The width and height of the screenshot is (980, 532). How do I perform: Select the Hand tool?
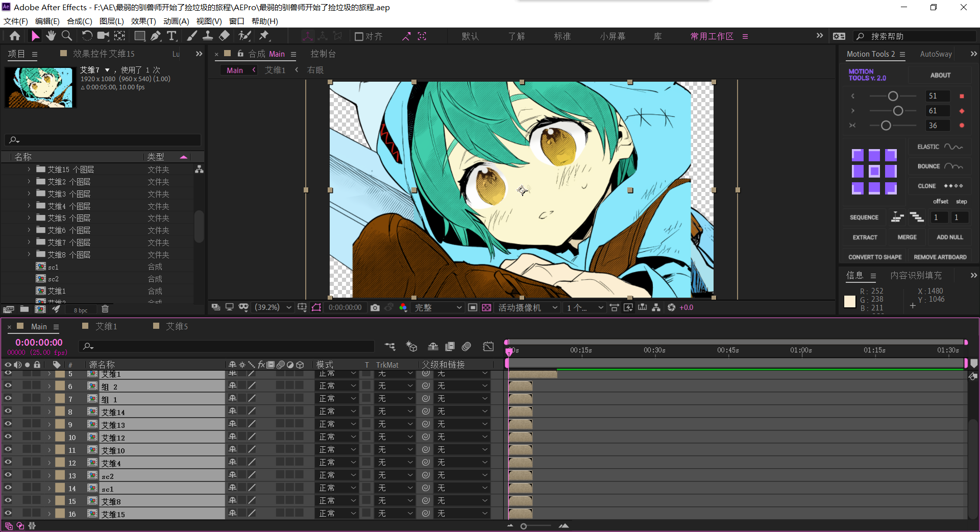[51, 36]
